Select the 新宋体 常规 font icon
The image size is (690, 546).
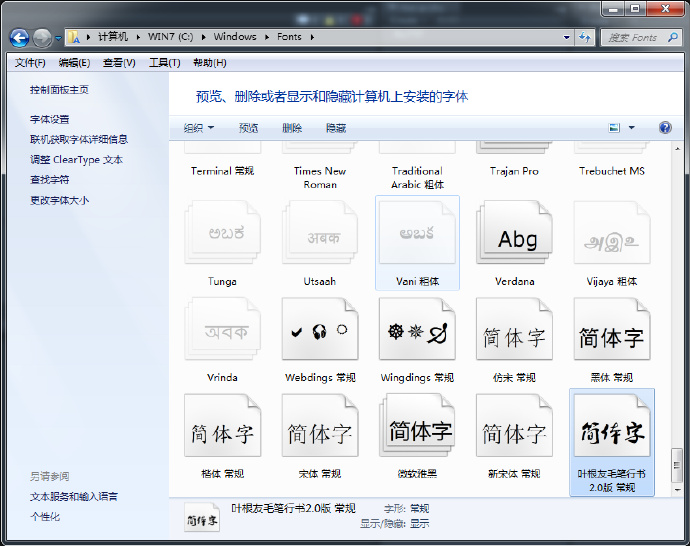pos(514,425)
